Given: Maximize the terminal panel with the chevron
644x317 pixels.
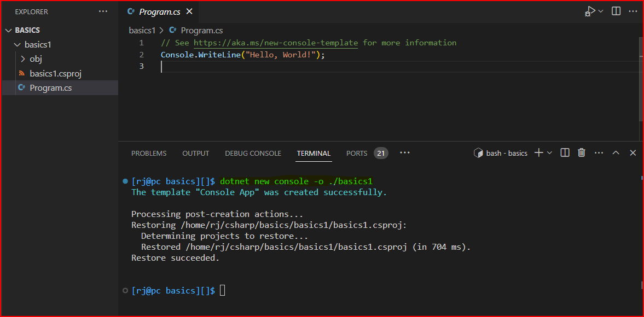Looking at the screenshot, I should [616, 153].
